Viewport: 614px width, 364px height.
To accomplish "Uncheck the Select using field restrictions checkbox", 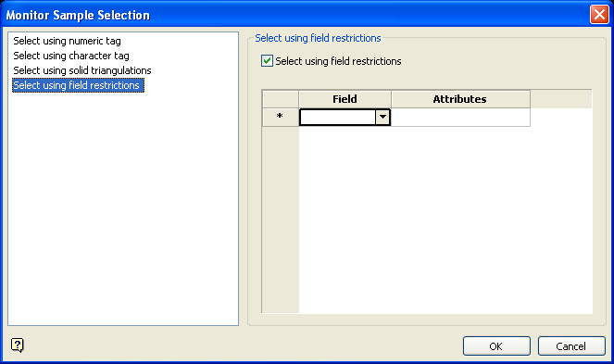I will (x=267, y=61).
